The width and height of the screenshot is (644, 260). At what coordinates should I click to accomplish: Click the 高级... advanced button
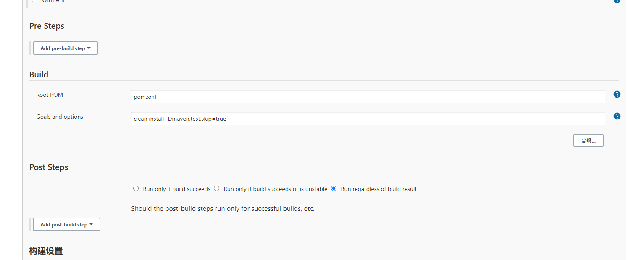point(588,141)
